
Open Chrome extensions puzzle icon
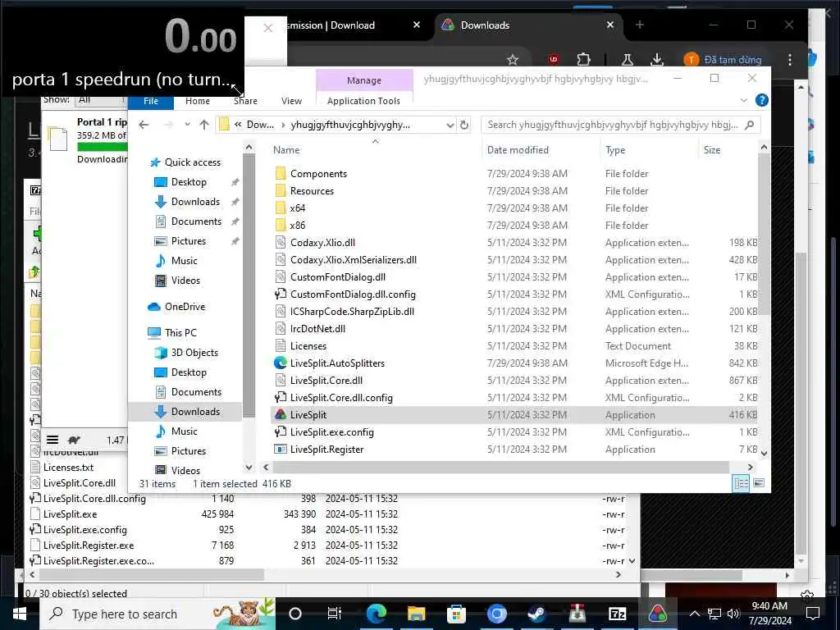coord(584,59)
